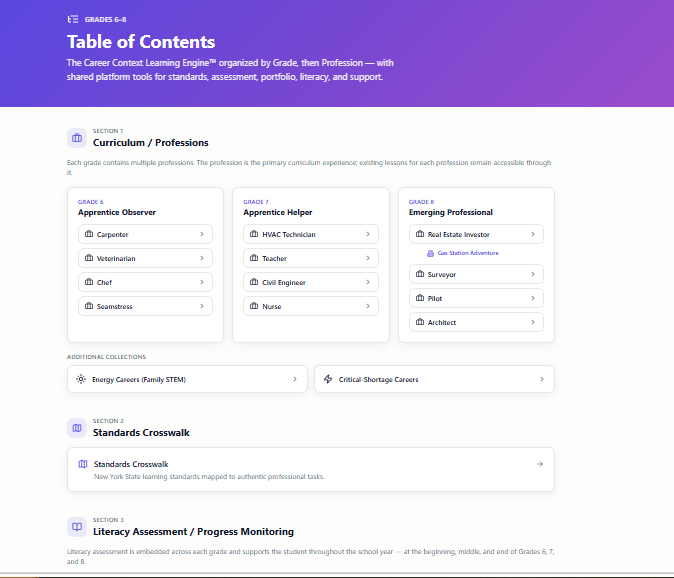Open the Pilot row chevron

tap(533, 298)
